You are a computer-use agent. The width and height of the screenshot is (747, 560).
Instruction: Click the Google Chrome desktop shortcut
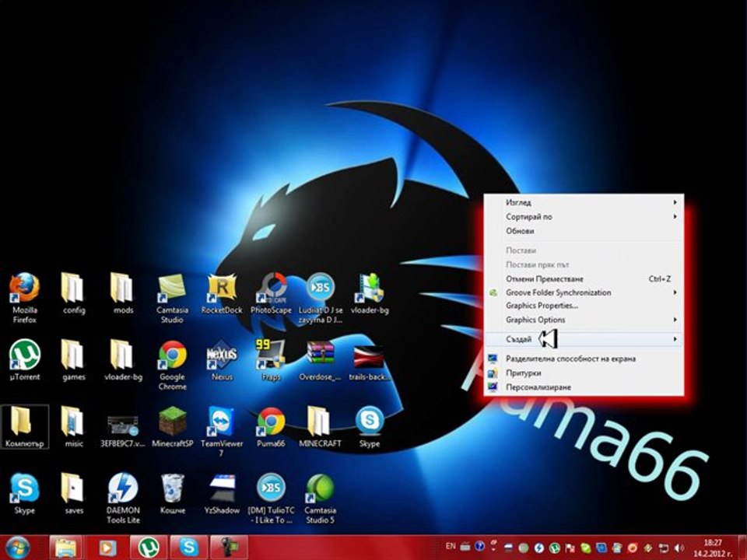click(x=172, y=364)
